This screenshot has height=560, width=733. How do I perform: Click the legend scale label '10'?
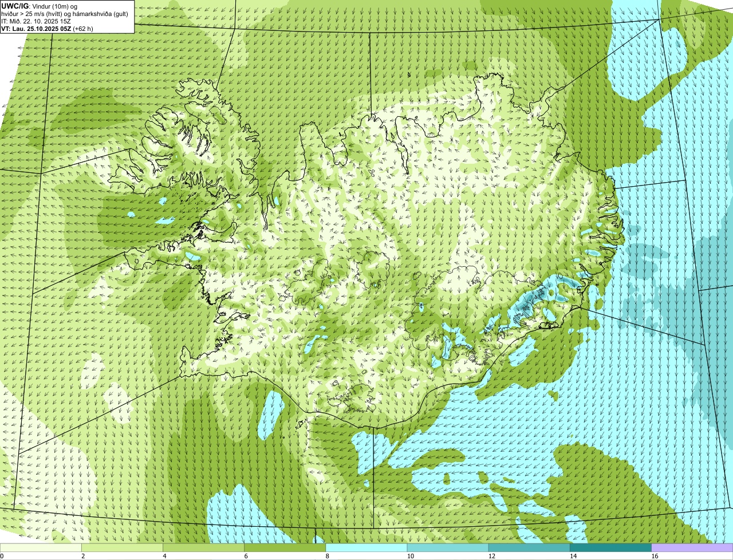pyautogui.click(x=410, y=556)
